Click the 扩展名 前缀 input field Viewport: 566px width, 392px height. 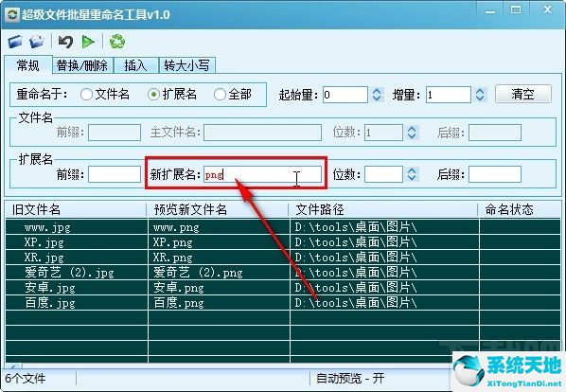point(115,174)
